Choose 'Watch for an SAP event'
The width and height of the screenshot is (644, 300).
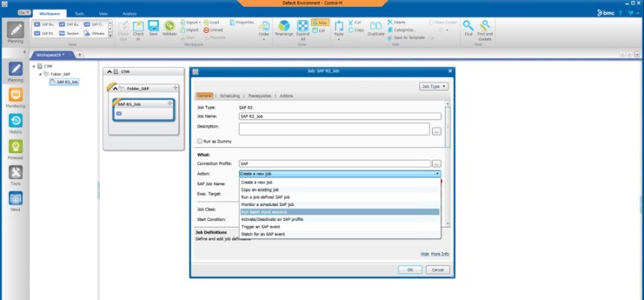[x=340, y=234]
